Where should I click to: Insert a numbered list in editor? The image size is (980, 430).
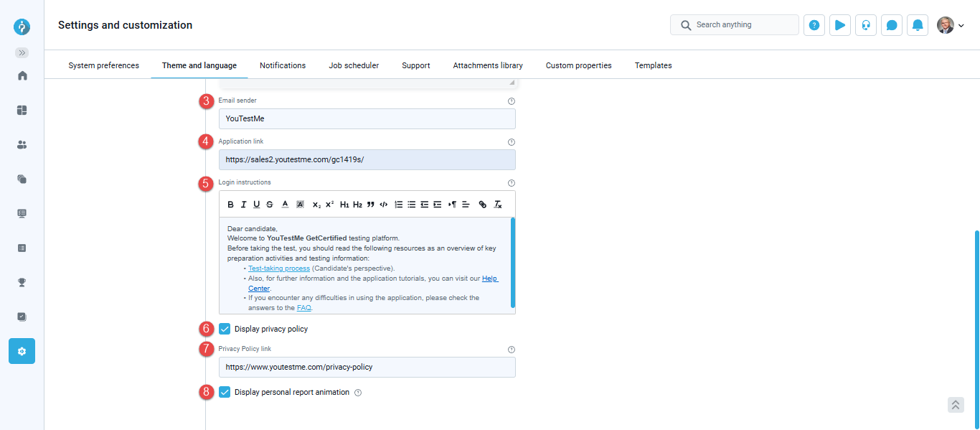click(399, 205)
